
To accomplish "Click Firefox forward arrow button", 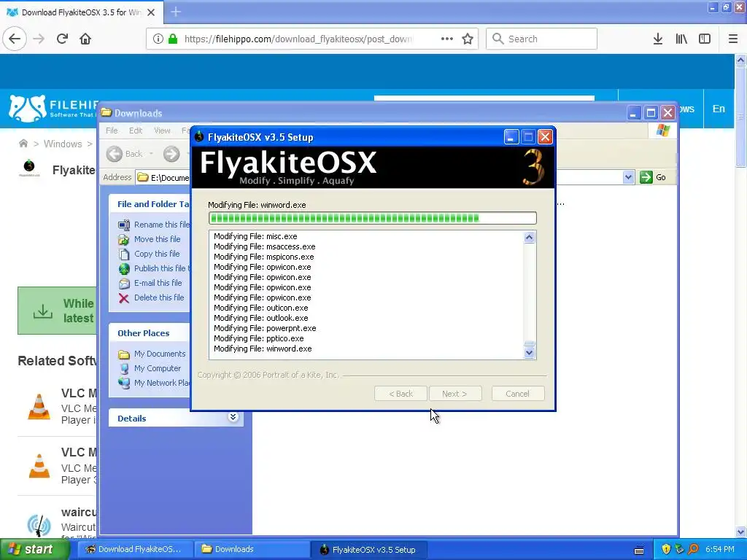I will point(39,39).
